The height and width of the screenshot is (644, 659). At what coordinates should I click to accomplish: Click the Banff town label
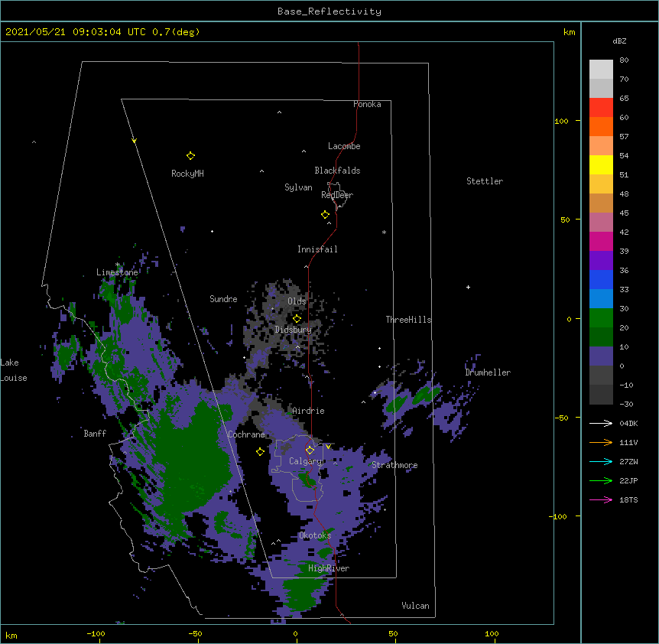(95, 434)
